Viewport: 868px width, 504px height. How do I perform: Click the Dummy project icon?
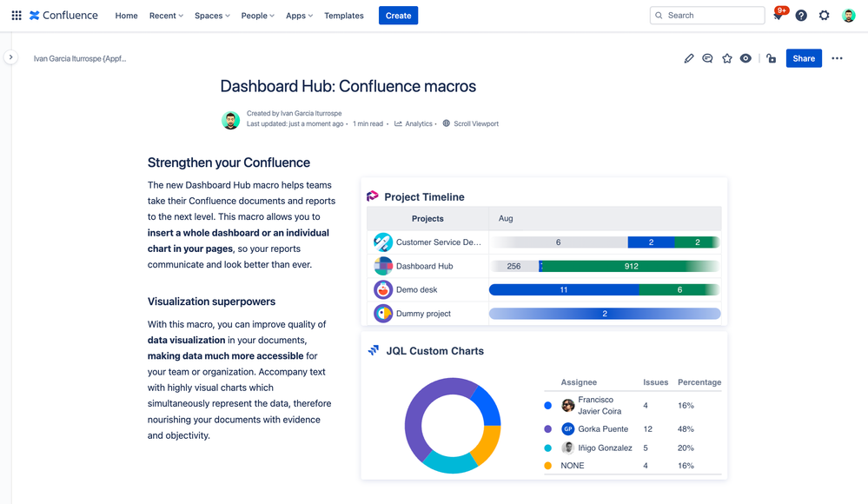pos(383,314)
